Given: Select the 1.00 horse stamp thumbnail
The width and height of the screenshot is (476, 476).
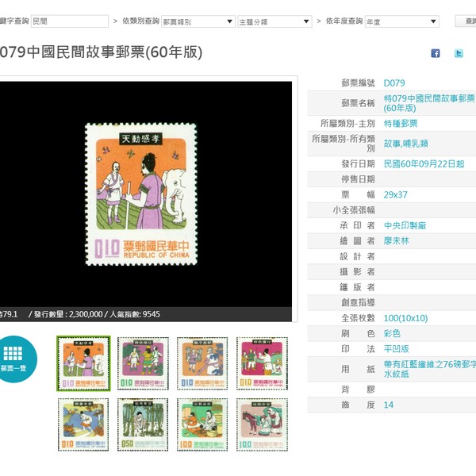Looking at the screenshot, I should (262, 424).
